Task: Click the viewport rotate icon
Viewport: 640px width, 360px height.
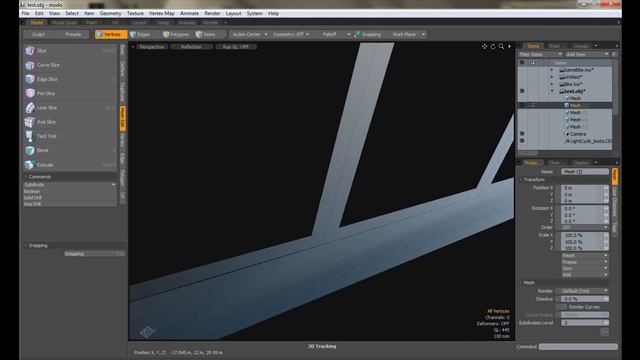Action: [x=493, y=47]
